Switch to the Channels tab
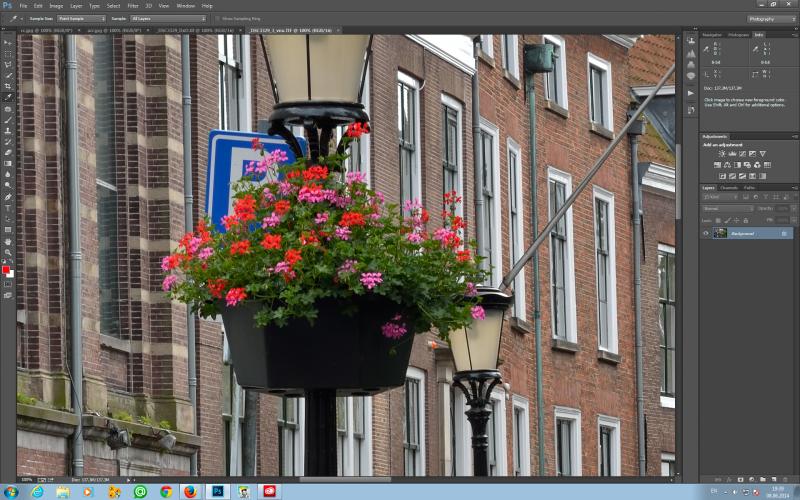 pos(729,188)
